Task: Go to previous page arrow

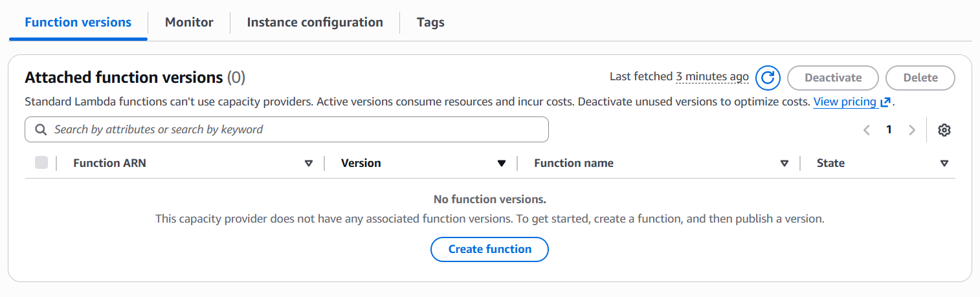Action: (867, 130)
